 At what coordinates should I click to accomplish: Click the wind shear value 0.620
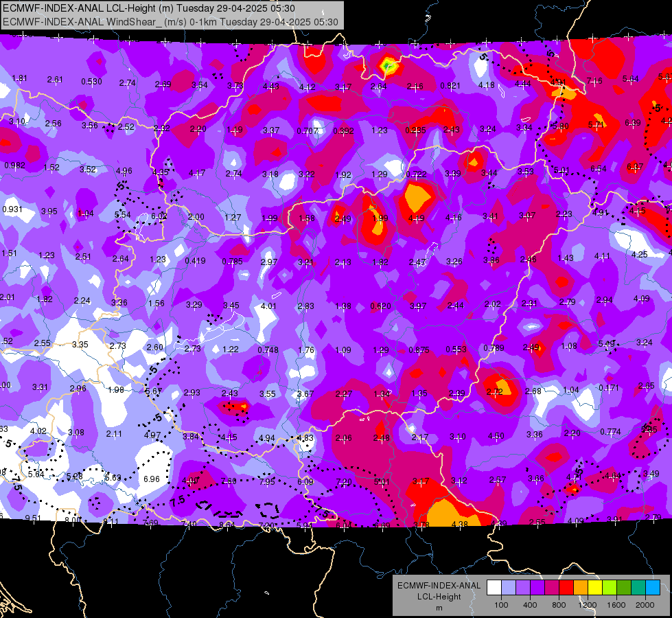[x=380, y=306]
